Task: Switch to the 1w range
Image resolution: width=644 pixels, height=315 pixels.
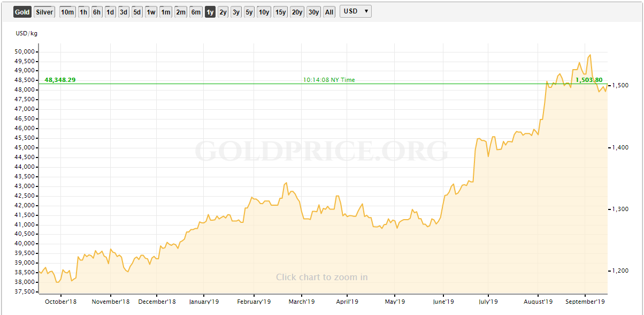Action: pyautogui.click(x=151, y=12)
